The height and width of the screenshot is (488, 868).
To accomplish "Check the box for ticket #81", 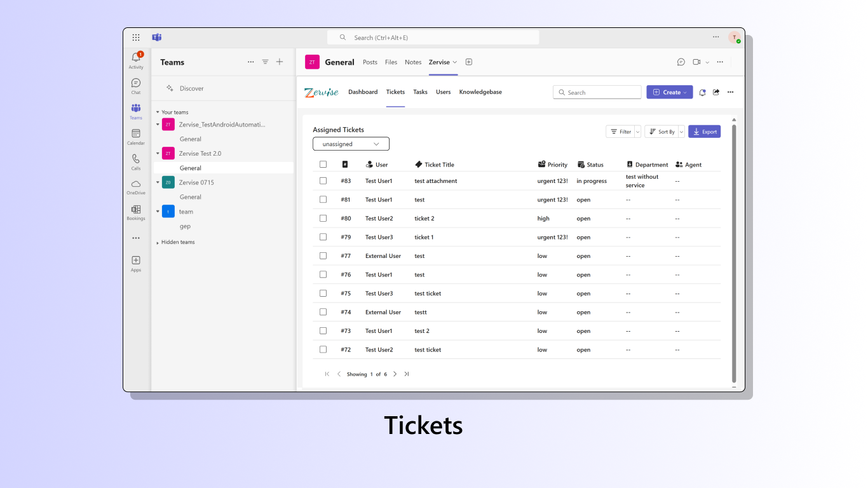I will click(x=323, y=200).
